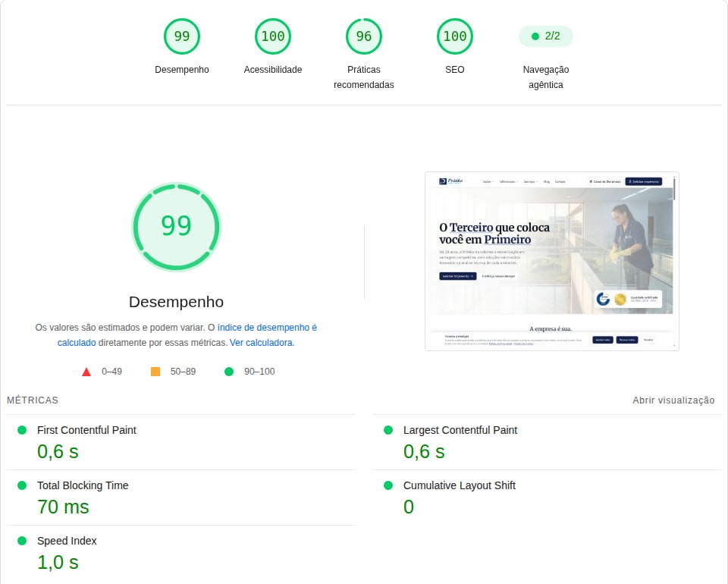Open the índice de desempenho link
The width and height of the screenshot is (728, 584).
[267, 328]
